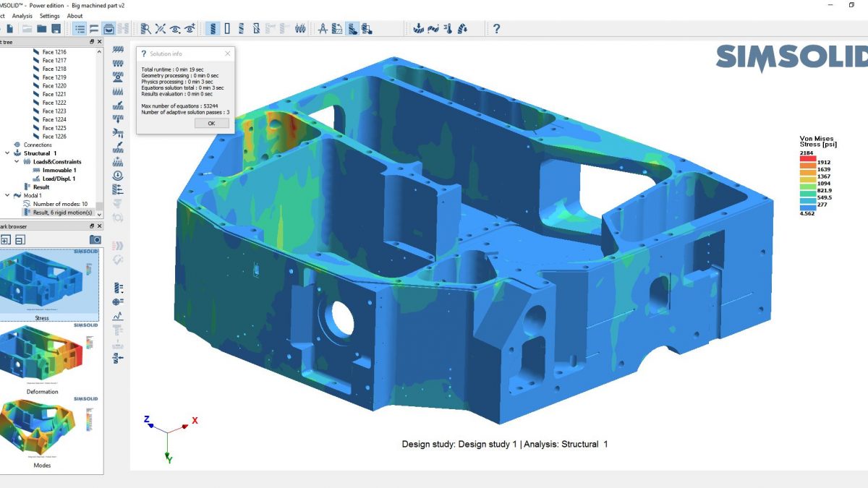Pin the project tree panel
Screen dimensions: 868x488
pos(93,41)
